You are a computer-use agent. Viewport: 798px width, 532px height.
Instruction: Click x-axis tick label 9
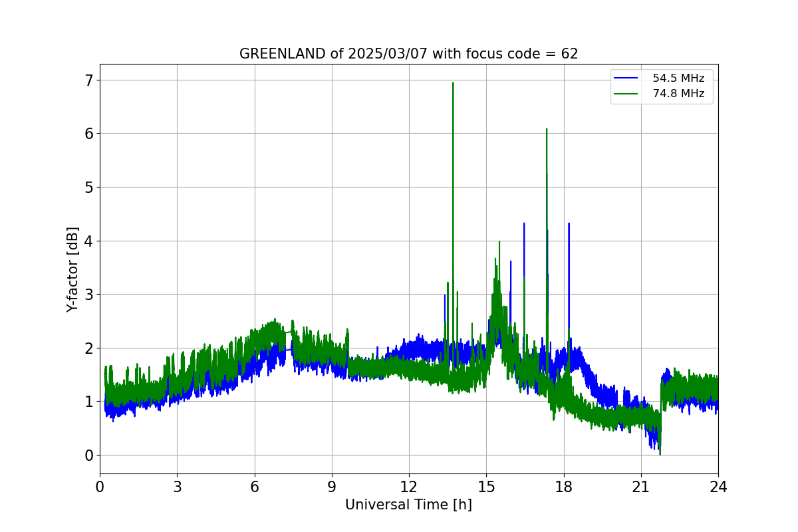click(332, 487)
